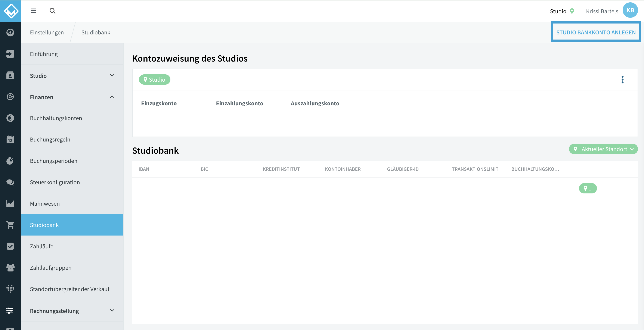Image resolution: width=644 pixels, height=330 pixels.
Task: Select the Studiobank menu item
Action: click(x=72, y=225)
